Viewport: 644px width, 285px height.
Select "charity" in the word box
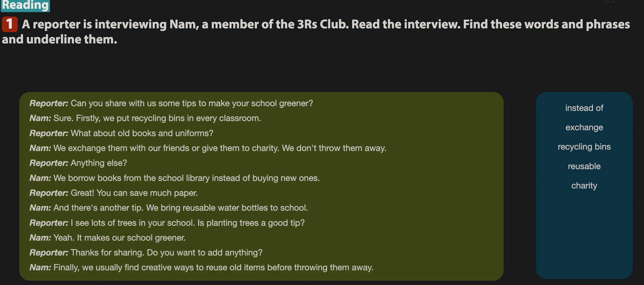coord(584,186)
